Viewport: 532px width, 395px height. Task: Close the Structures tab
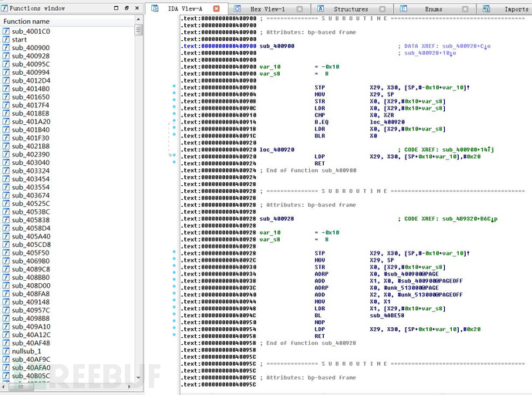382,9
